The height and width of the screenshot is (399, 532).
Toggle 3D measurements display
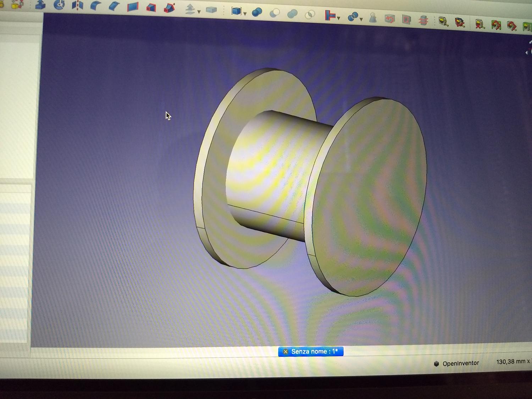(x=511, y=26)
